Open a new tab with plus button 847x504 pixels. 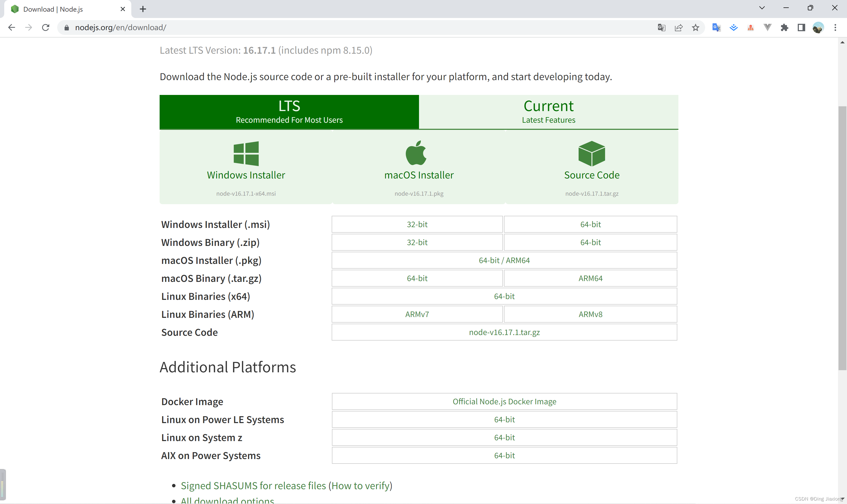click(143, 9)
